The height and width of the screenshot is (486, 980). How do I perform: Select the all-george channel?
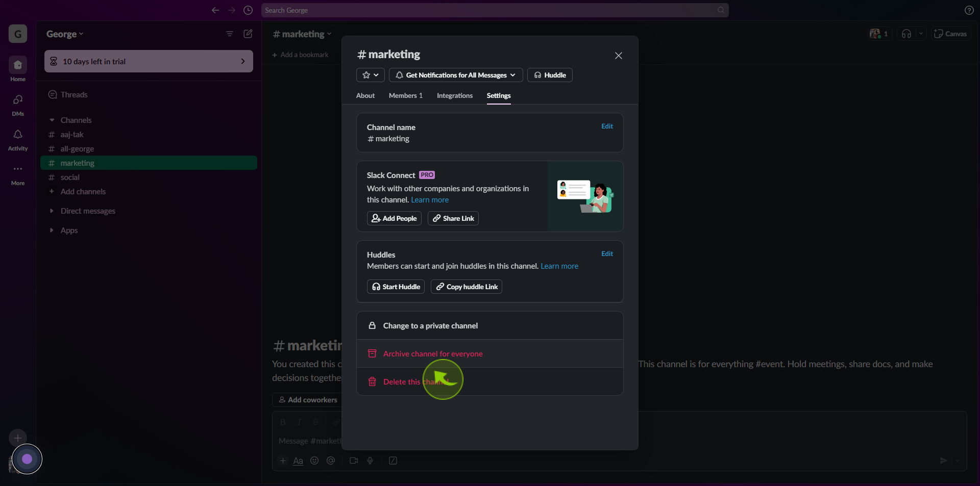click(149, 149)
